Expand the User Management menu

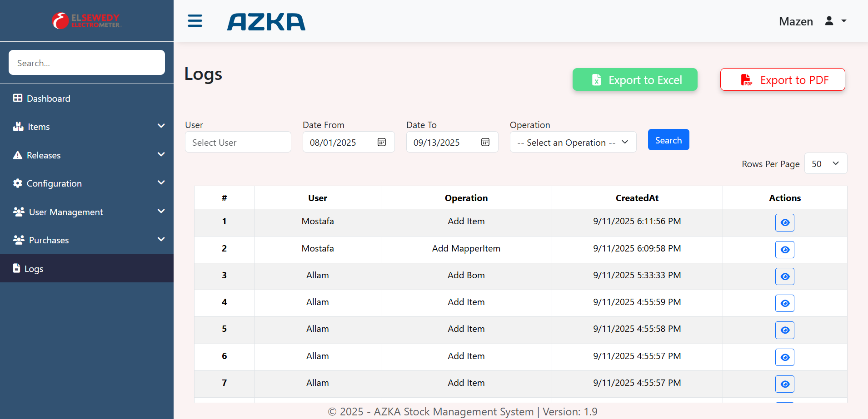(86, 212)
